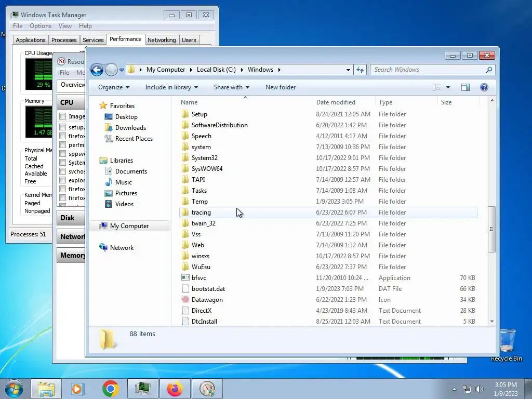Click the Explorer Back navigation arrow
Viewport: 532px width, 399px height.
[x=97, y=70]
